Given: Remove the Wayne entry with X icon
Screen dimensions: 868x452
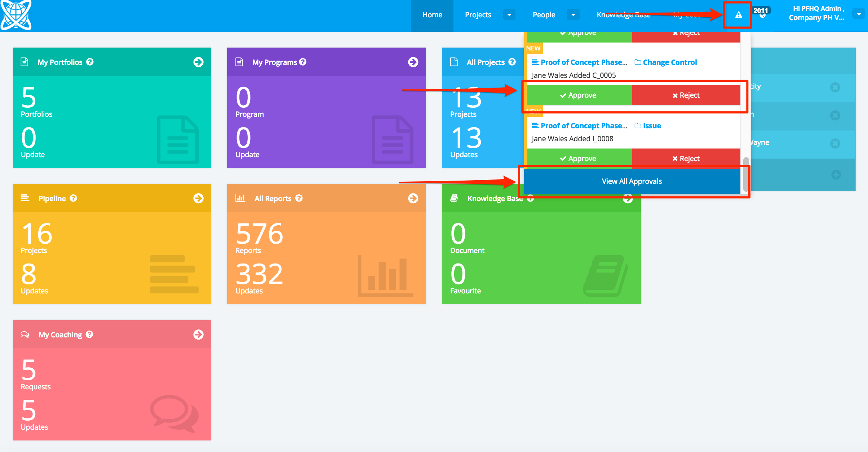Looking at the screenshot, I should click(x=835, y=143).
